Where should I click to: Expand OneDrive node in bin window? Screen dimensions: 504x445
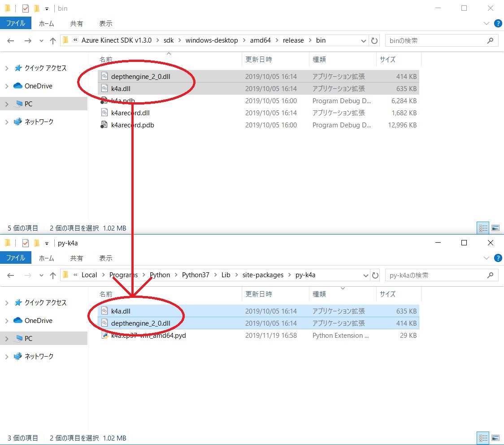coord(7,86)
